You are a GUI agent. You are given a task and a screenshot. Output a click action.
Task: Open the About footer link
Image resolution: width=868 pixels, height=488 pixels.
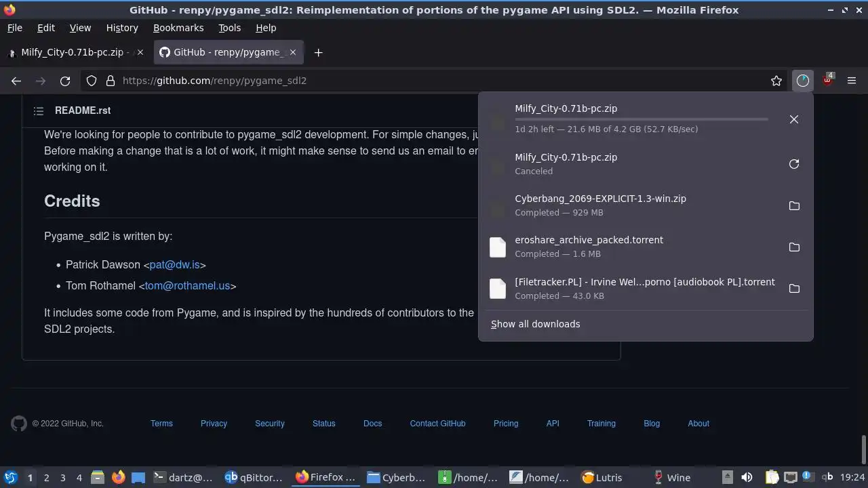698,424
